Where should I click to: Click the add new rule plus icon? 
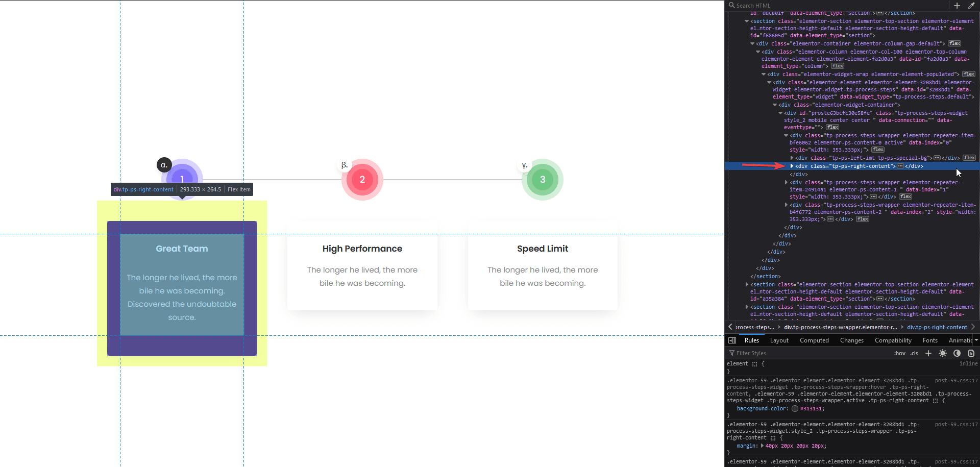928,353
